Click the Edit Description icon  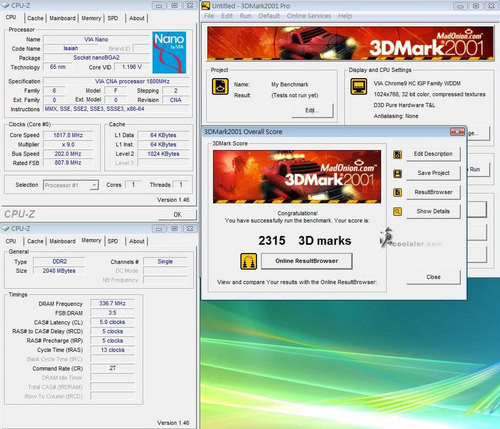397,154
